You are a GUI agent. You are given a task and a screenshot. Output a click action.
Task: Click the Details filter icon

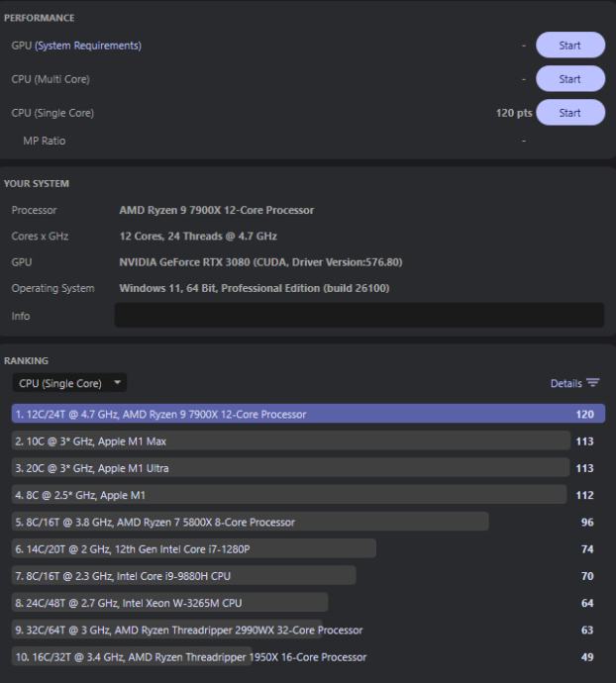pos(593,383)
